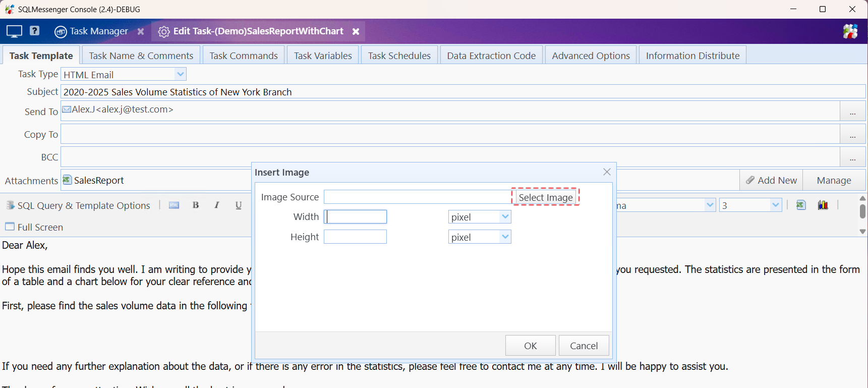Close the Insert Image dialog
The image size is (868, 388).
(x=607, y=172)
